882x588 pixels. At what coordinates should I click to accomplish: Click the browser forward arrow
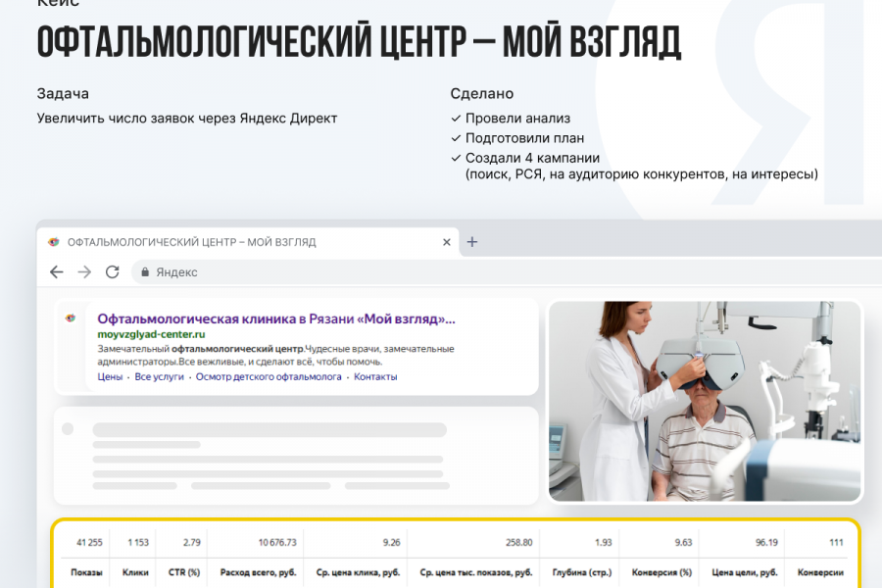84,272
